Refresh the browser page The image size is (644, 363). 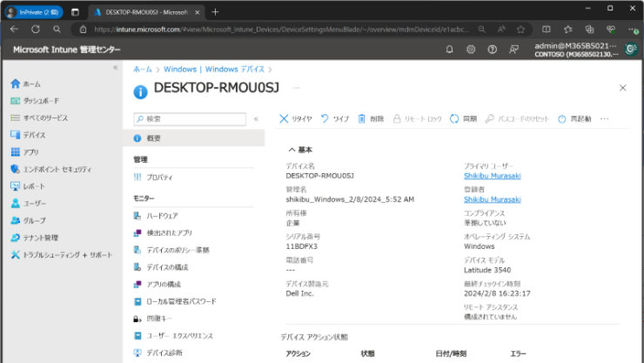pyautogui.click(x=36, y=29)
